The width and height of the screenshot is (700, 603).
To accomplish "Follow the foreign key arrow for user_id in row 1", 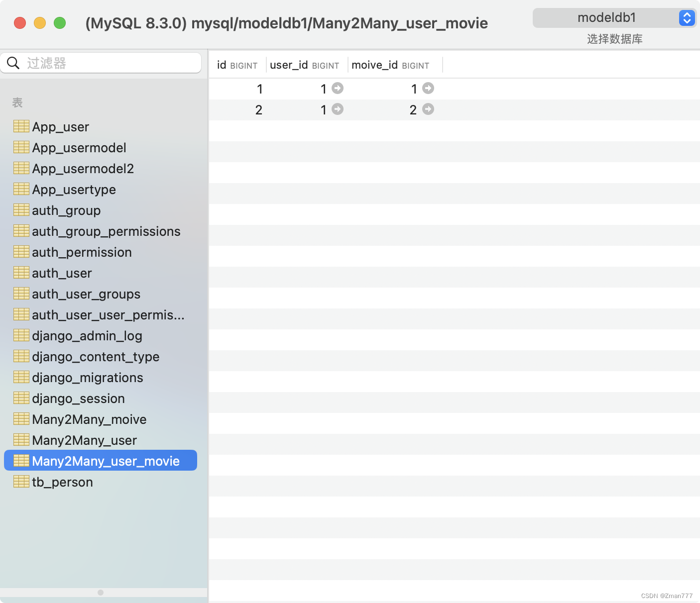I will [338, 88].
